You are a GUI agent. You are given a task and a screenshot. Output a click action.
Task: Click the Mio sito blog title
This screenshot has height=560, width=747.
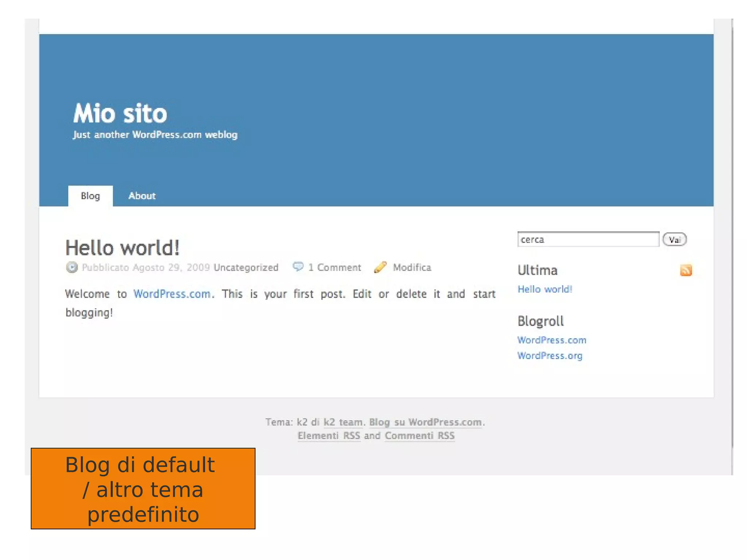pyautogui.click(x=120, y=113)
